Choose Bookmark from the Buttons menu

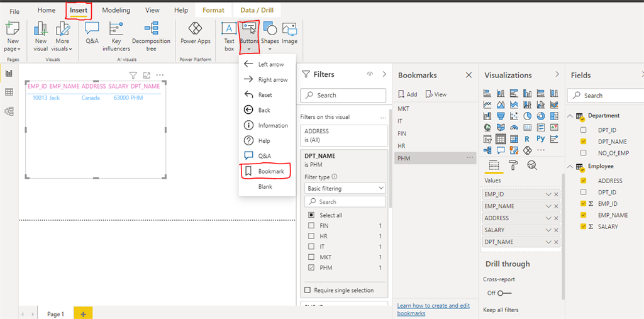tap(267, 171)
